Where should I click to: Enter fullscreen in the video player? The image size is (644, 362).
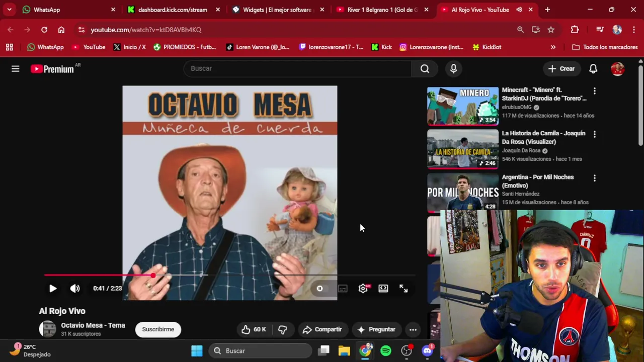coord(404,289)
